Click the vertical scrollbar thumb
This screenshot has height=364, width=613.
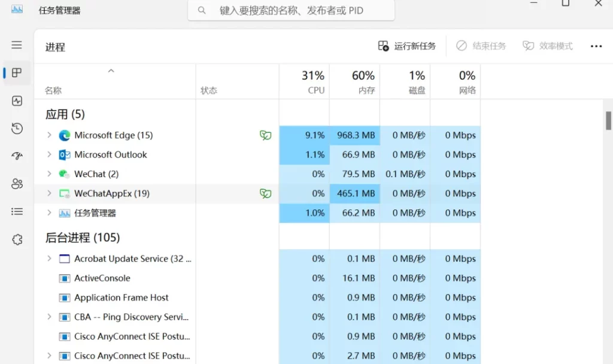pos(608,120)
